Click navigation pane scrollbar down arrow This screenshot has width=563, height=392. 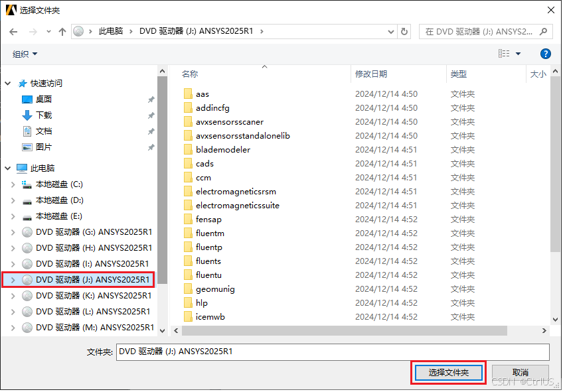[162, 331]
